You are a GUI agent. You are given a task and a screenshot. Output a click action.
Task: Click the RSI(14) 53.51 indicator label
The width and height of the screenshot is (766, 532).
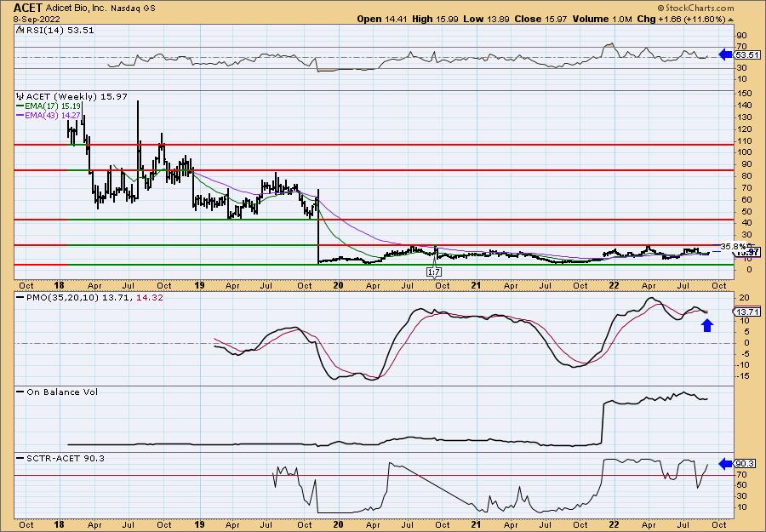click(60, 30)
